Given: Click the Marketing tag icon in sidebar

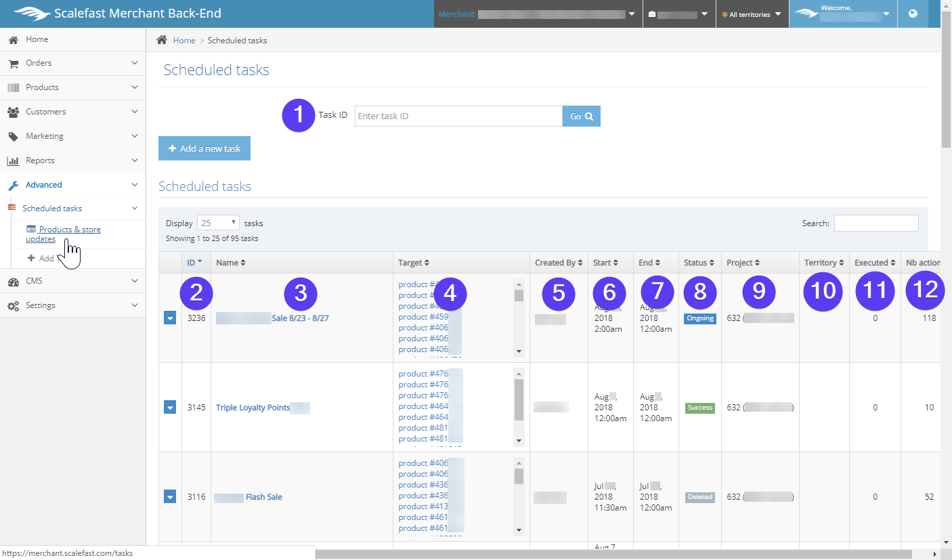Looking at the screenshot, I should click(x=13, y=137).
